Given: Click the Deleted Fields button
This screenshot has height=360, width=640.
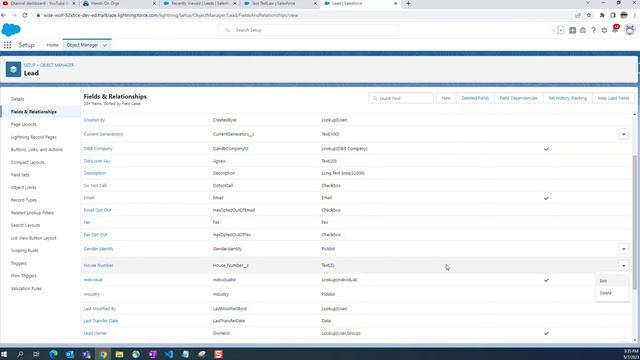Looking at the screenshot, I should point(475,98).
